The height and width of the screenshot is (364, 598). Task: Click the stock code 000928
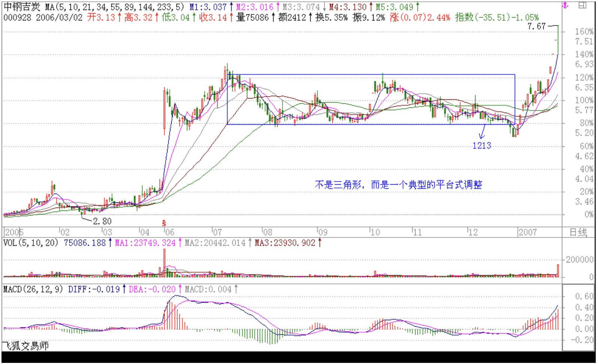click(17, 18)
